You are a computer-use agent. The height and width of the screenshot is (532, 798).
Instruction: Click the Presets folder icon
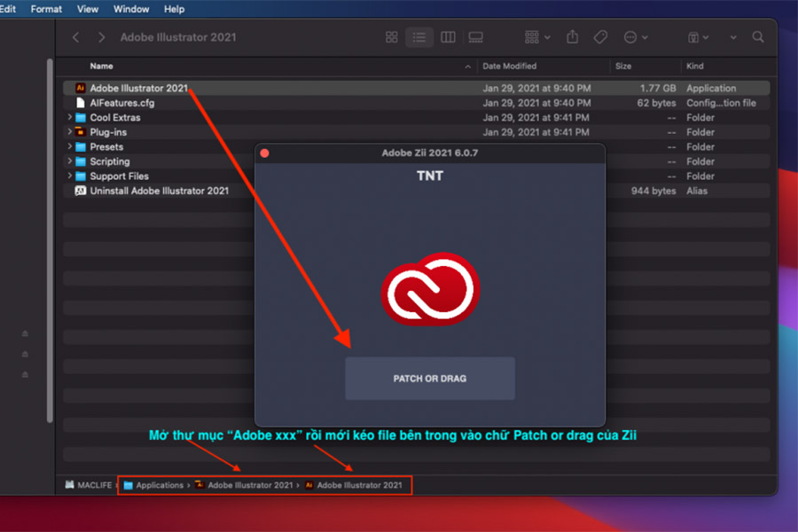[81, 147]
